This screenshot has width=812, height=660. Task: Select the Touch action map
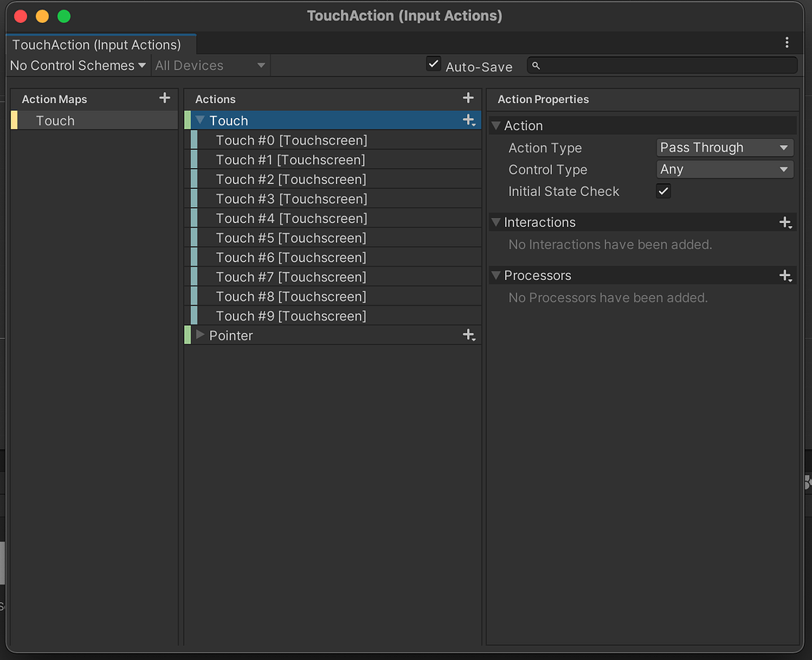(x=56, y=120)
